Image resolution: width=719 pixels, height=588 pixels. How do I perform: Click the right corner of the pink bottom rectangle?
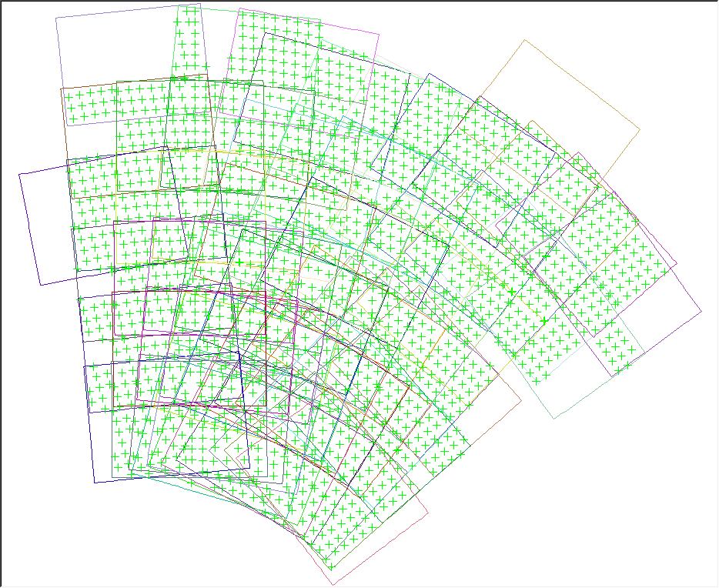pos(428,513)
